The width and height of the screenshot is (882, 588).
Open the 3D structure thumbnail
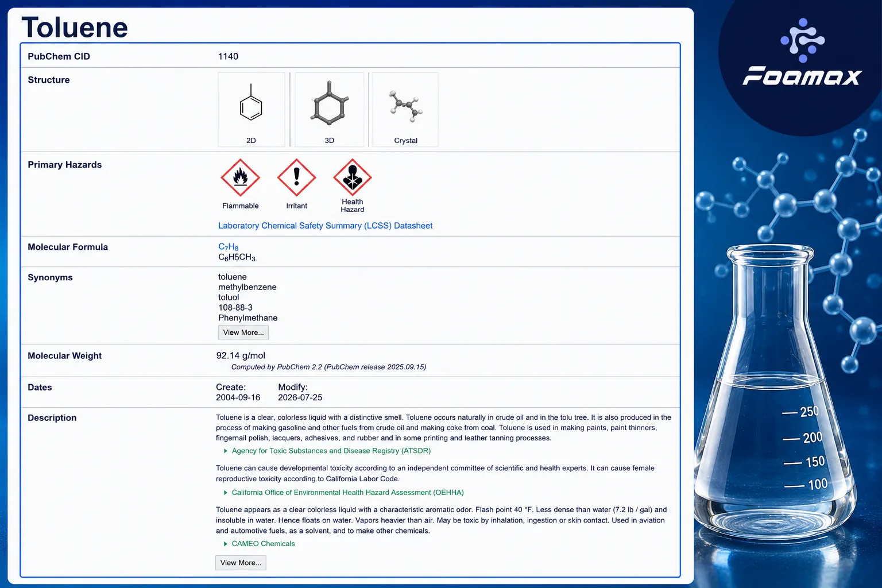coord(330,110)
